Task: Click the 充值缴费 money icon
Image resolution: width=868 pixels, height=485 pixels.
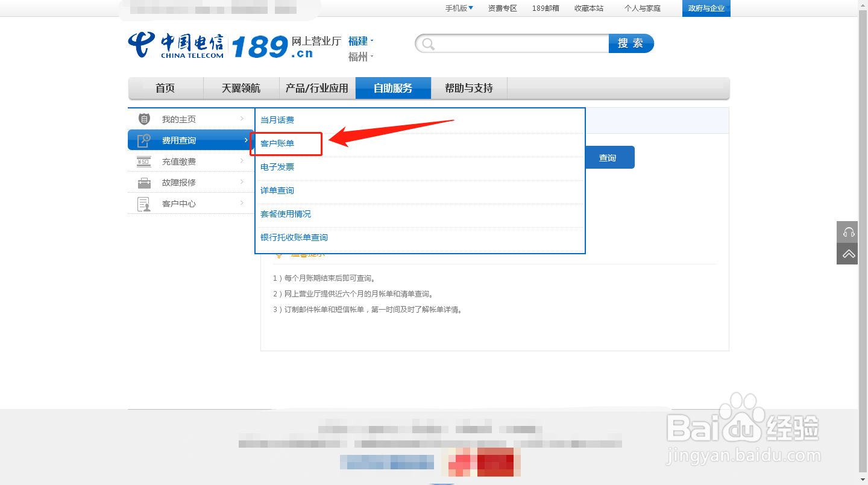Action: 144,161
